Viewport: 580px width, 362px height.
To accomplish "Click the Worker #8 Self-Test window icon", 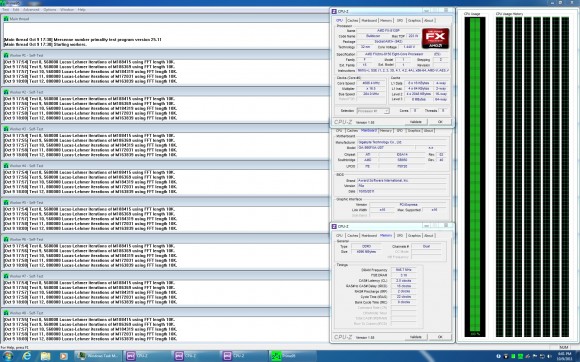I will 6,312.
